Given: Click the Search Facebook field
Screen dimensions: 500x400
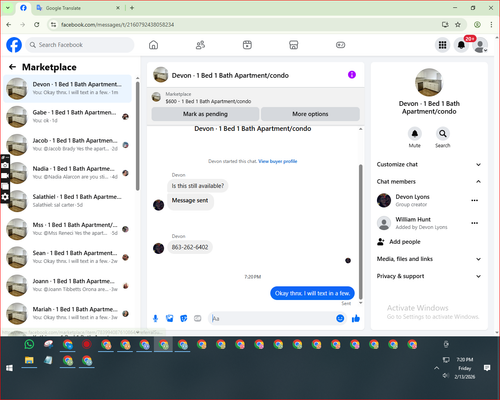Looking at the screenshot, I should tap(80, 45).
